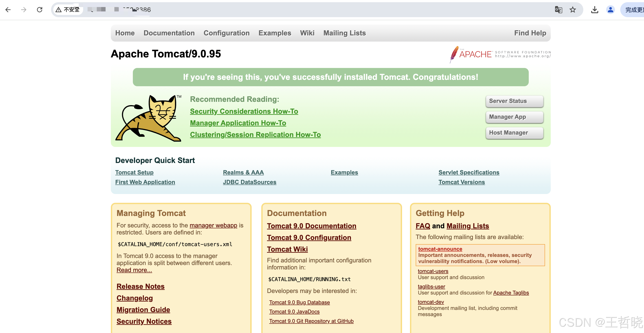Viewport: 644px width, 333px height.
Task: Open Examples in the top navigation bar
Action: (x=275, y=33)
